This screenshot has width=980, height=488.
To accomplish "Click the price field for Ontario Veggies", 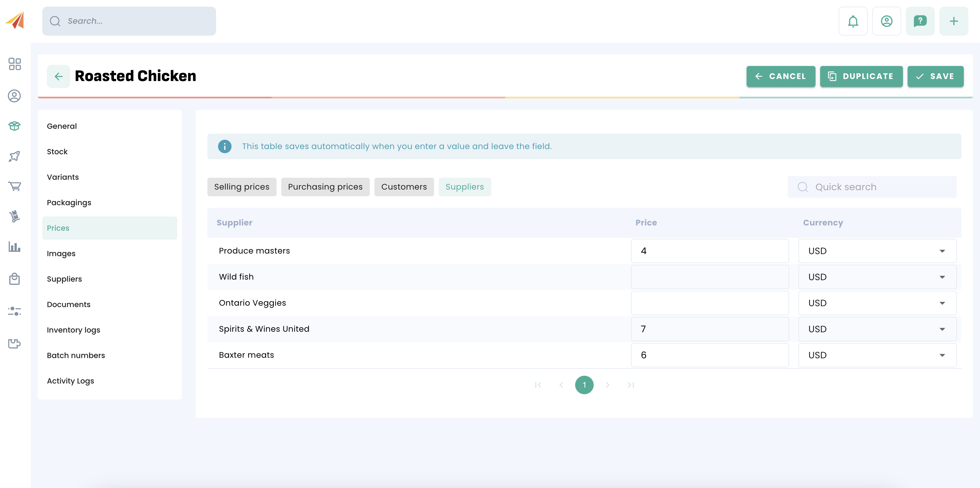I will [x=710, y=303].
